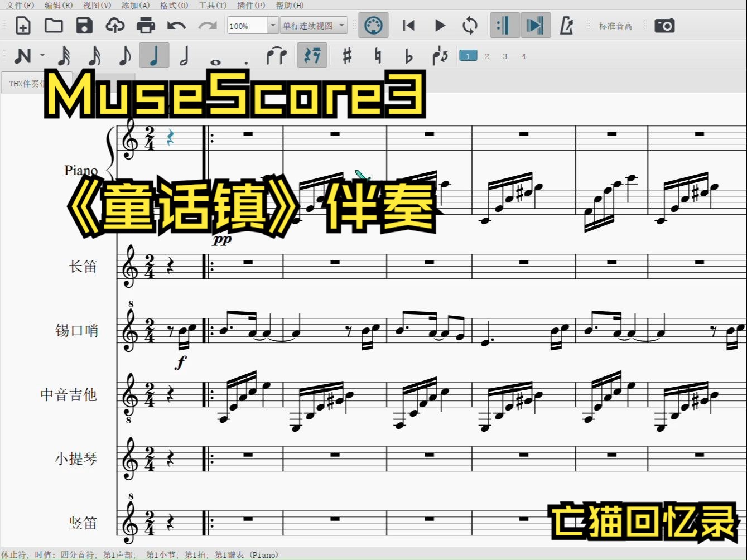Save the score with the floppy disk icon

[84, 26]
